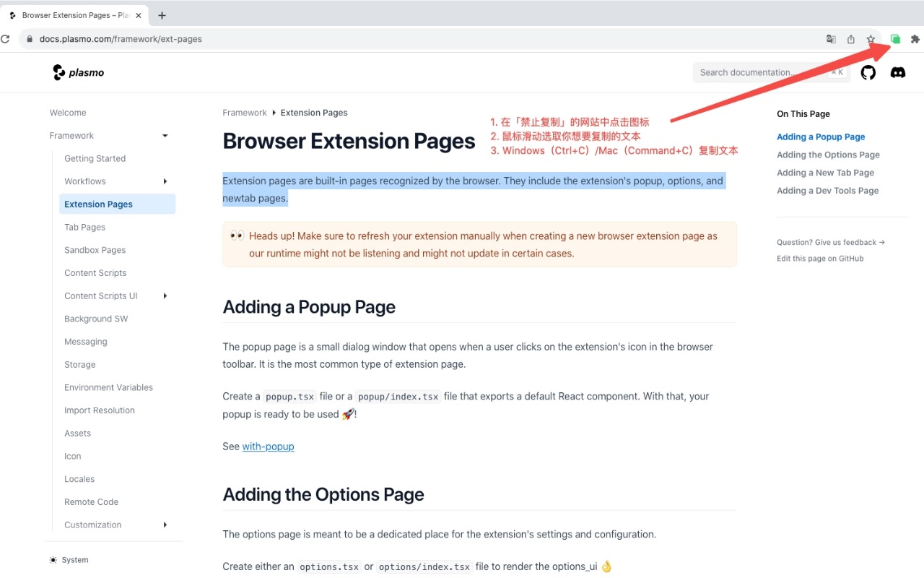Click Edit this page on GitHub

click(820, 259)
